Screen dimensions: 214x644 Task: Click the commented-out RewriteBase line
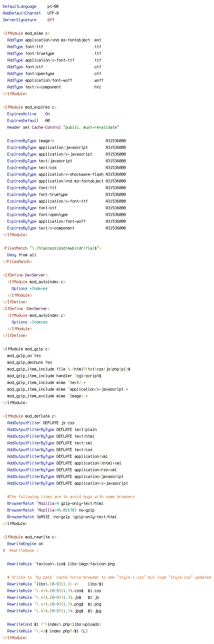point(21,550)
